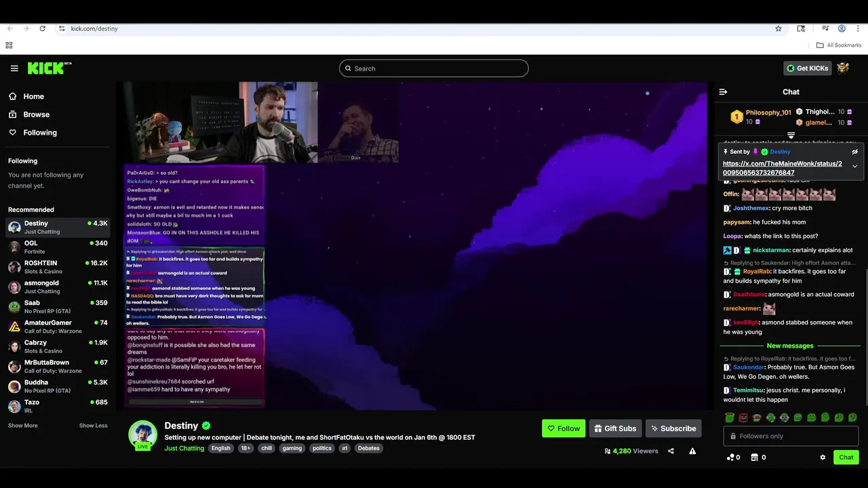Open the Just Chatting category link
The image size is (868, 488).
tap(184, 448)
